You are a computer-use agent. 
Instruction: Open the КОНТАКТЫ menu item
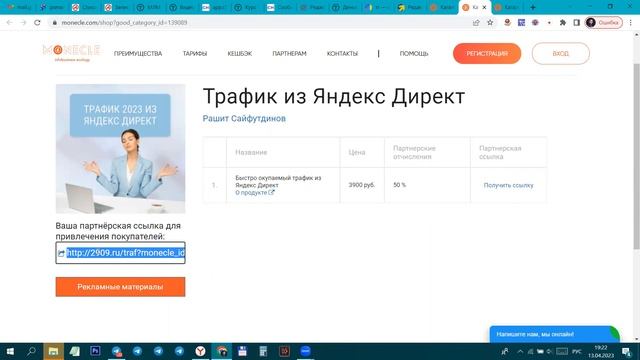pyautogui.click(x=342, y=53)
